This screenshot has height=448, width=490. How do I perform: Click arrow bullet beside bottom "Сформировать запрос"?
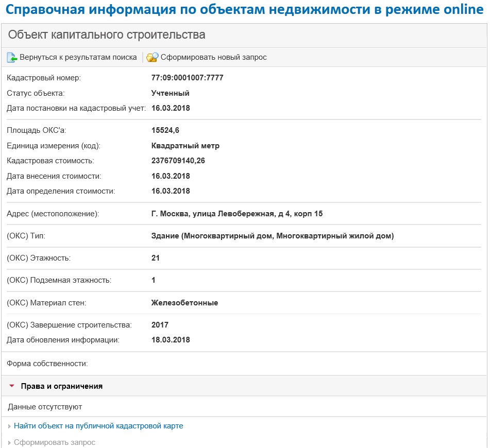(10, 443)
